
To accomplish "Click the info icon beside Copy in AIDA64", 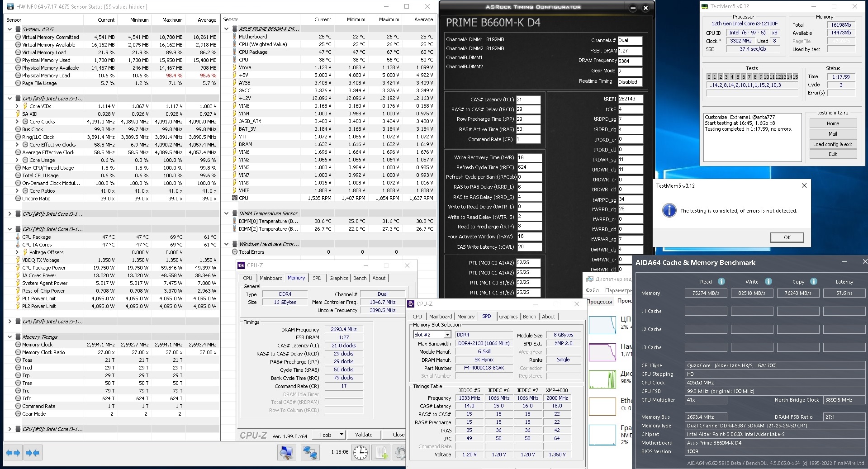I will [814, 281].
